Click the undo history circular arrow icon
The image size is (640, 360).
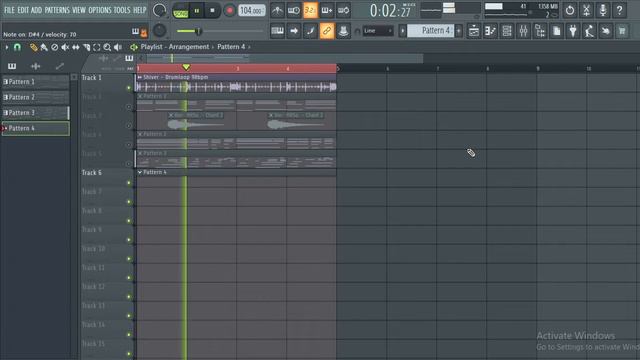click(570, 10)
